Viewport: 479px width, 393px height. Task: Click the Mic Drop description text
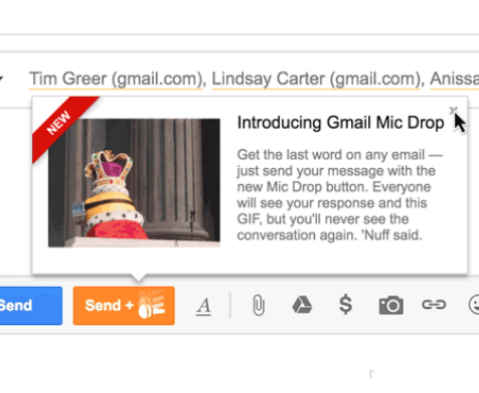click(339, 195)
